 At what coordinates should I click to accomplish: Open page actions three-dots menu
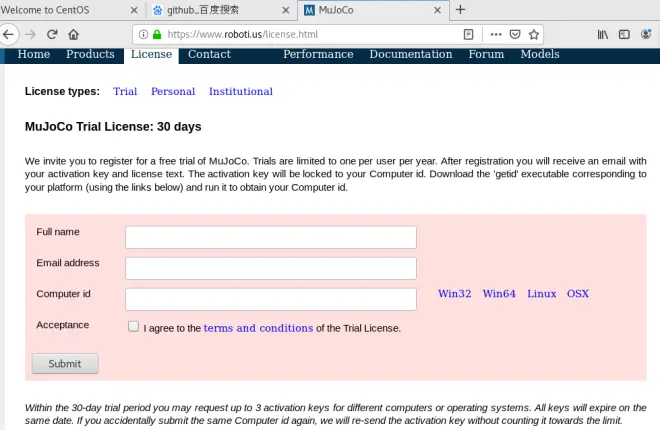[496, 35]
